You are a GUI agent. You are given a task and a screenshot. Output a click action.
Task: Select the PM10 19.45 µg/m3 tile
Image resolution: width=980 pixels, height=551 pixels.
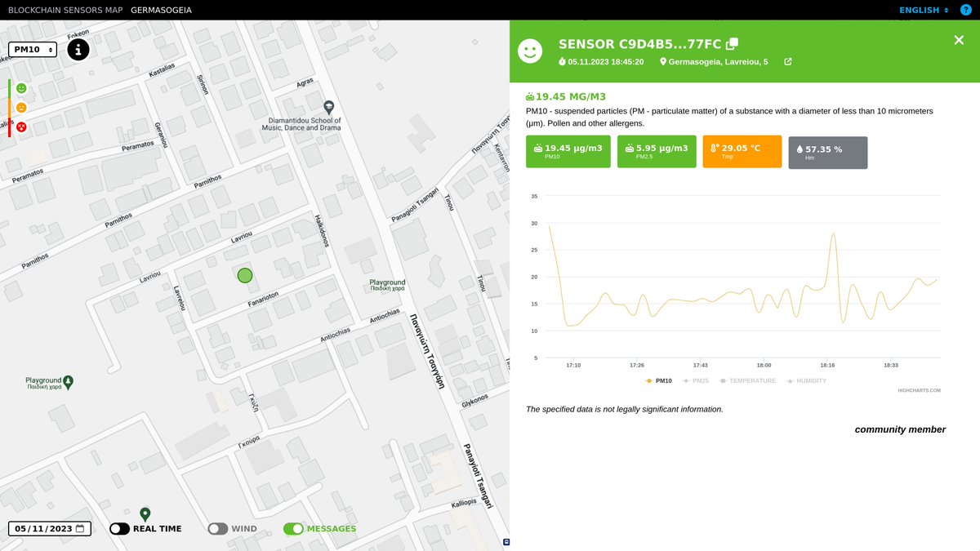(568, 152)
